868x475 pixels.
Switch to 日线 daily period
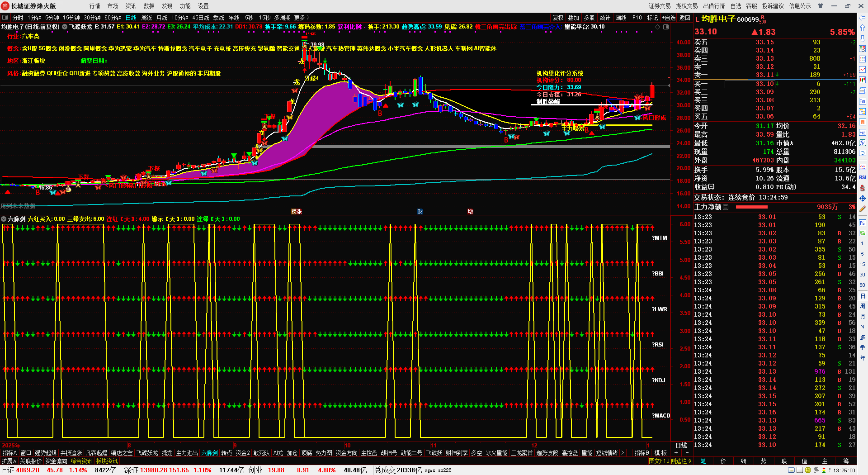coord(131,18)
